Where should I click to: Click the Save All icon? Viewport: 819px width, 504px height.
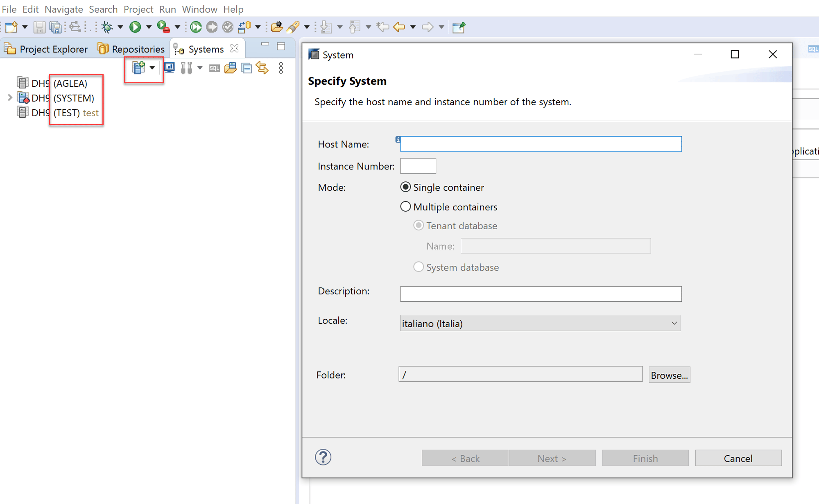pos(55,27)
